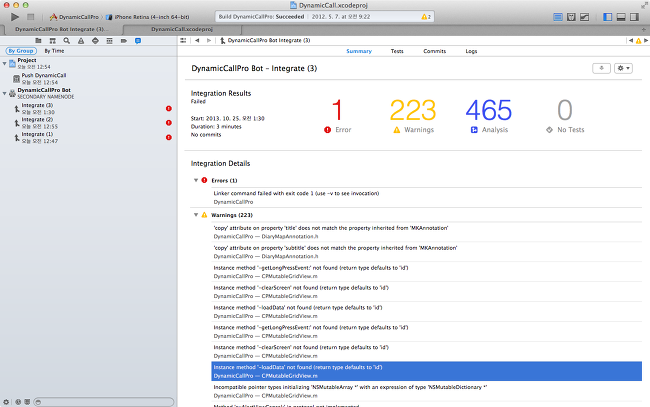
Task: Switch to the Tests tab
Action: coord(397,51)
